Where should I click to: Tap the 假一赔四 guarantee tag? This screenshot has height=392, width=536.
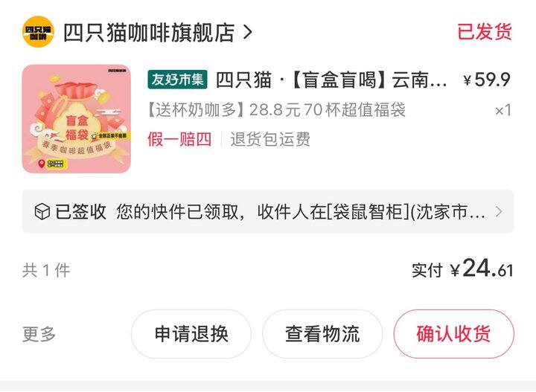[x=179, y=139]
